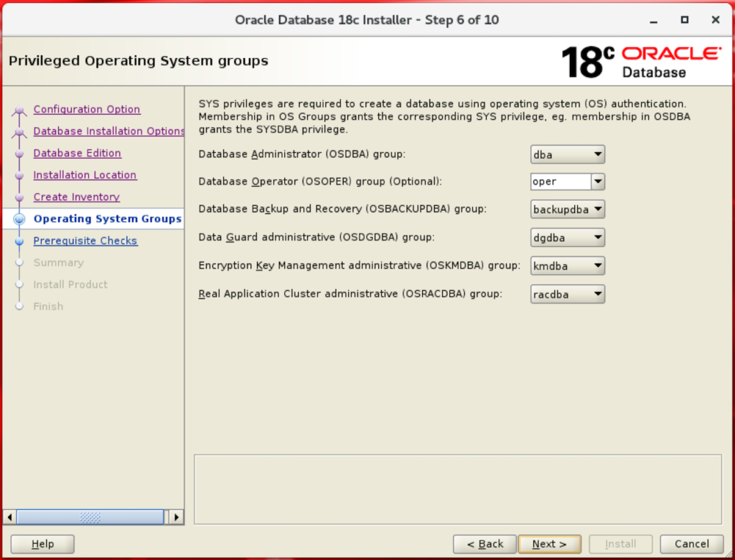The height and width of the screenshot is (560, 735).
Task: Click the Back button
Action: tap(484, 544)
